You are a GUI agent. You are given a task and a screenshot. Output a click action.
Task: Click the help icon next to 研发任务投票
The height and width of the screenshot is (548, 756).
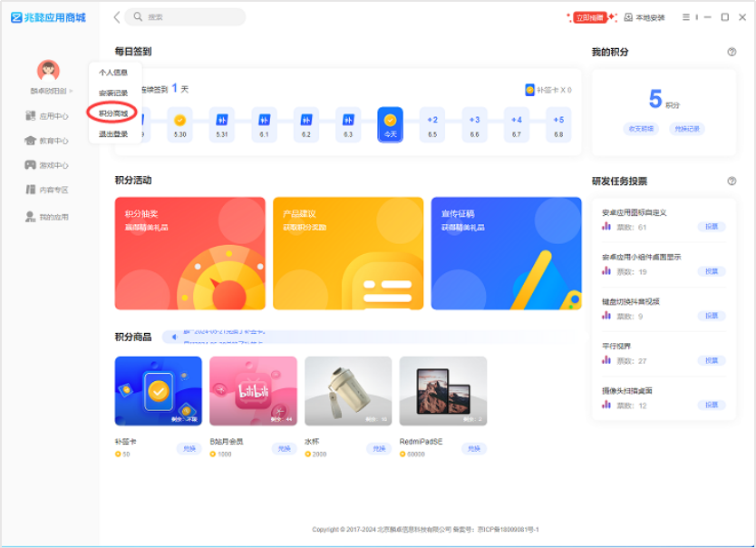(732, 181)
